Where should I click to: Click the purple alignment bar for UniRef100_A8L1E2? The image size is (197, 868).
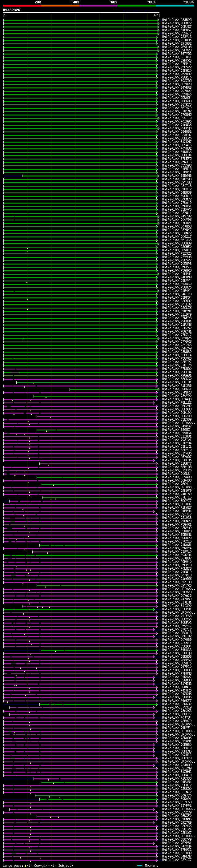78,403
